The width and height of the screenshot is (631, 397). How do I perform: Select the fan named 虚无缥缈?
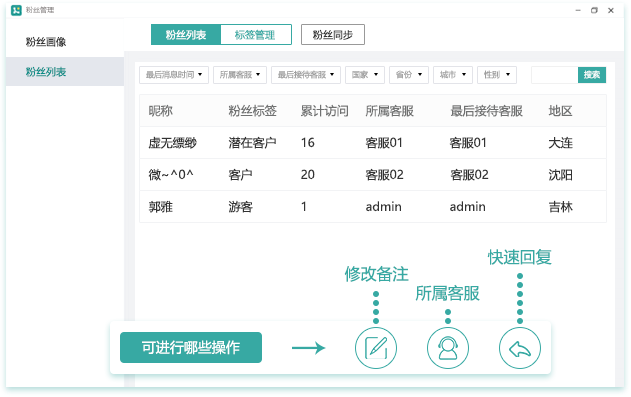click(x=173, y=143)
